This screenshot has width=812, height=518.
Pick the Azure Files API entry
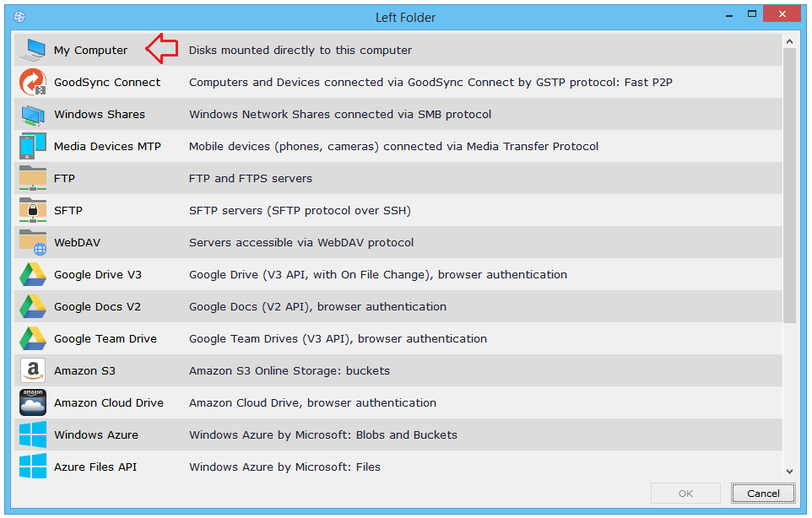95,467
